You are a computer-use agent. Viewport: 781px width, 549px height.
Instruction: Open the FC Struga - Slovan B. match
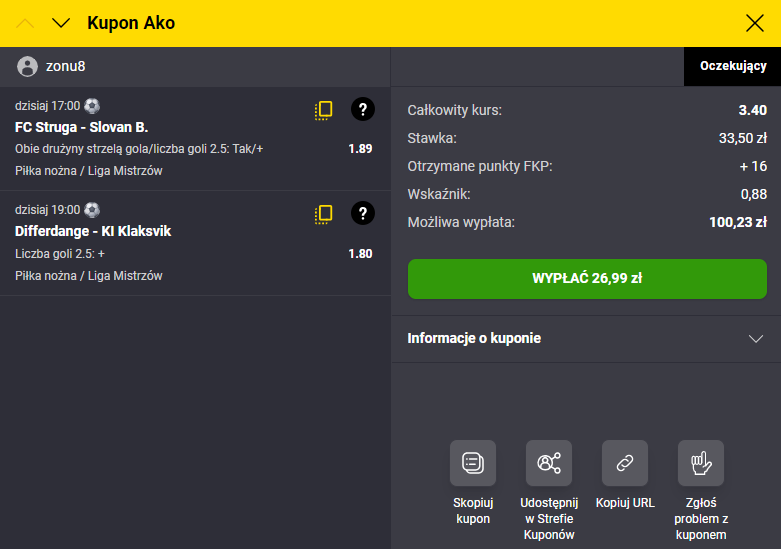point(82,128)
